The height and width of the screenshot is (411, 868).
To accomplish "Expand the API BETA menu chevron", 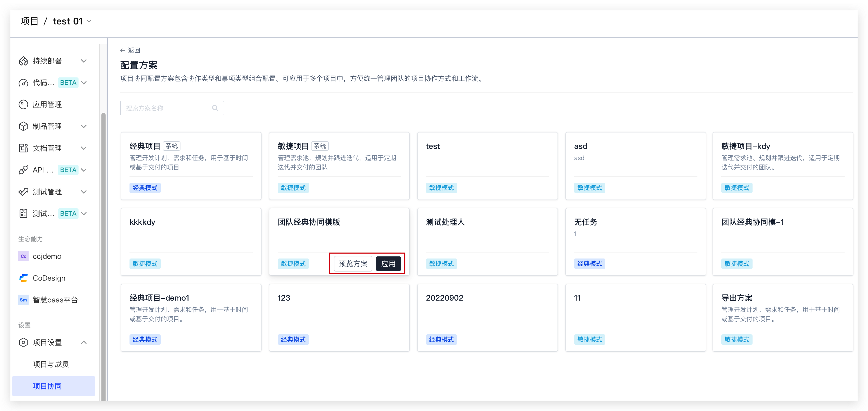I will pos(84,170).
